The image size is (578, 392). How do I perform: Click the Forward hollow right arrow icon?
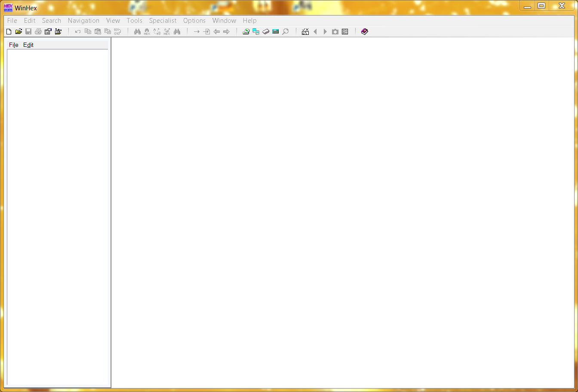(227, 31)
